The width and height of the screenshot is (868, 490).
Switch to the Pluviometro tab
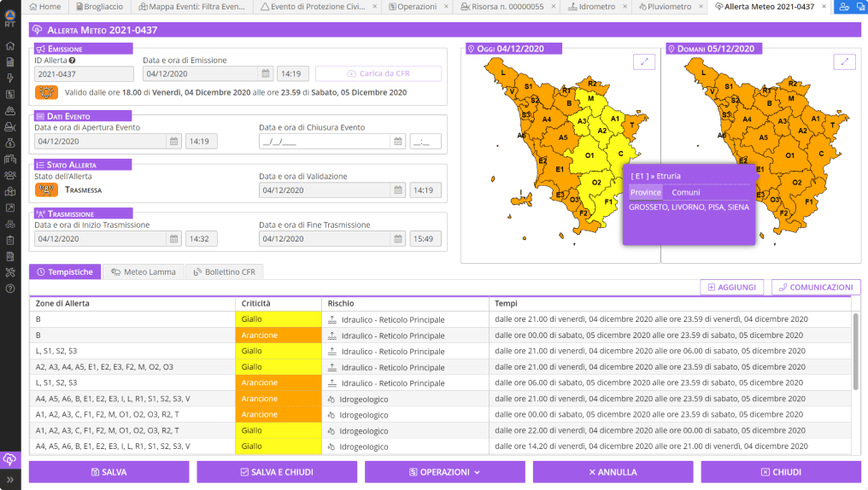click(665, 7)
